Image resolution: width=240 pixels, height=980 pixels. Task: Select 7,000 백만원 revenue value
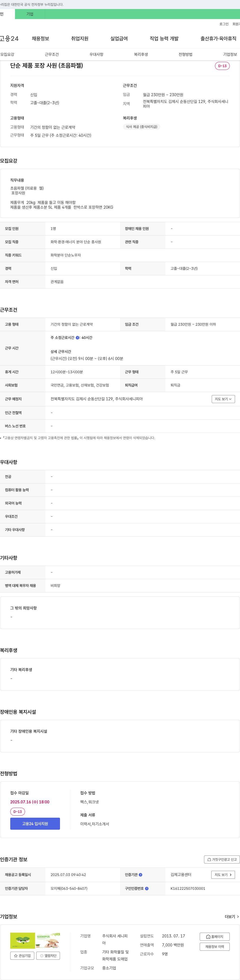[x=173, y=945]
